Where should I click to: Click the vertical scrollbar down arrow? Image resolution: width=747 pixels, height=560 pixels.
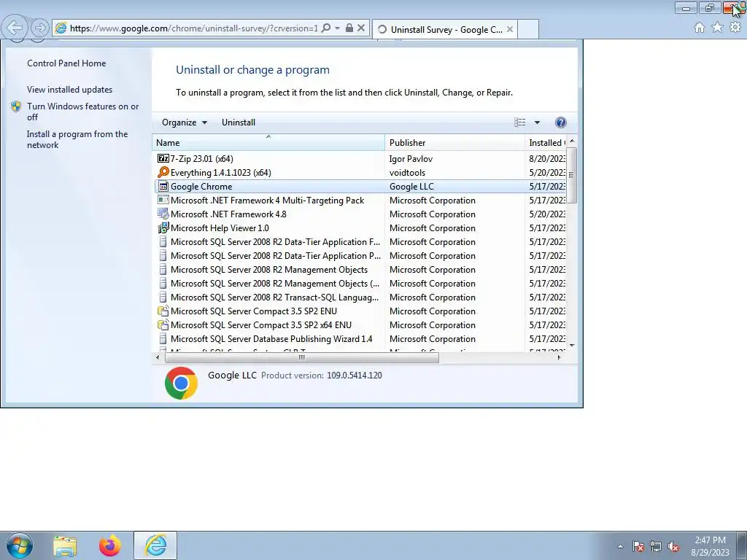coord(572,346)
